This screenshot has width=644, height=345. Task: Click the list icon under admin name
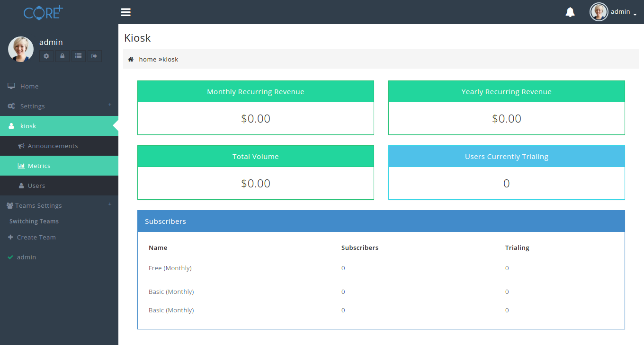pyautogui.click(x=78, y=56)
